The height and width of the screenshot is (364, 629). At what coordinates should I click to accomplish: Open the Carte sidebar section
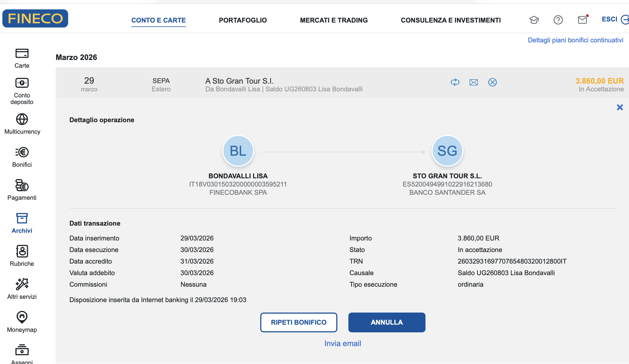[22, 58]
